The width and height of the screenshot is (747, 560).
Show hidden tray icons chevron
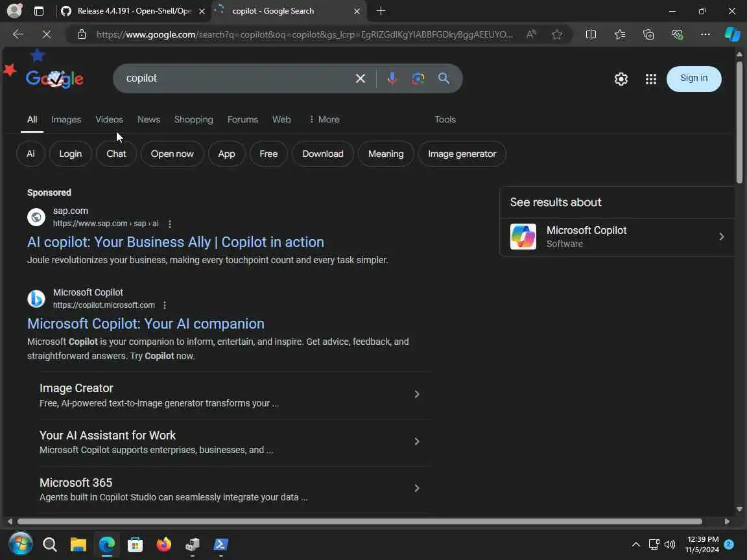click(x=636, y=544)
